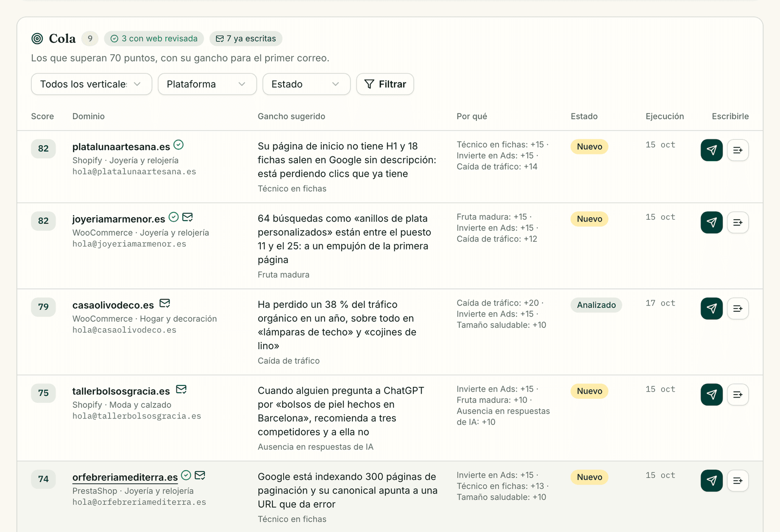Click list-add icon for tallerbolsosgracia.es

point(738,395)
